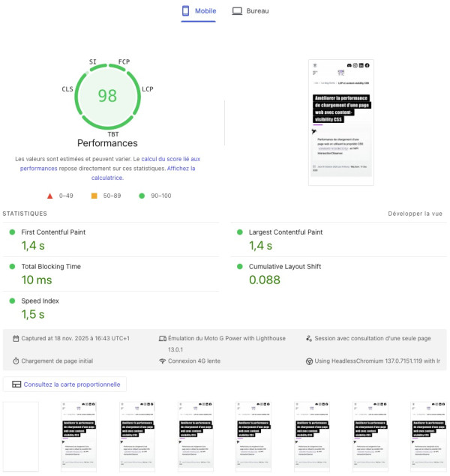The height and width of the screenshot is (476, 450).
Task: Click the 10 ms blocking time value
Action: coord(37,280)
